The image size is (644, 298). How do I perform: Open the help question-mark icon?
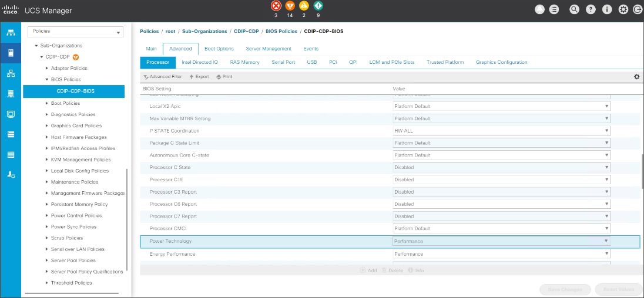[591, 10]
